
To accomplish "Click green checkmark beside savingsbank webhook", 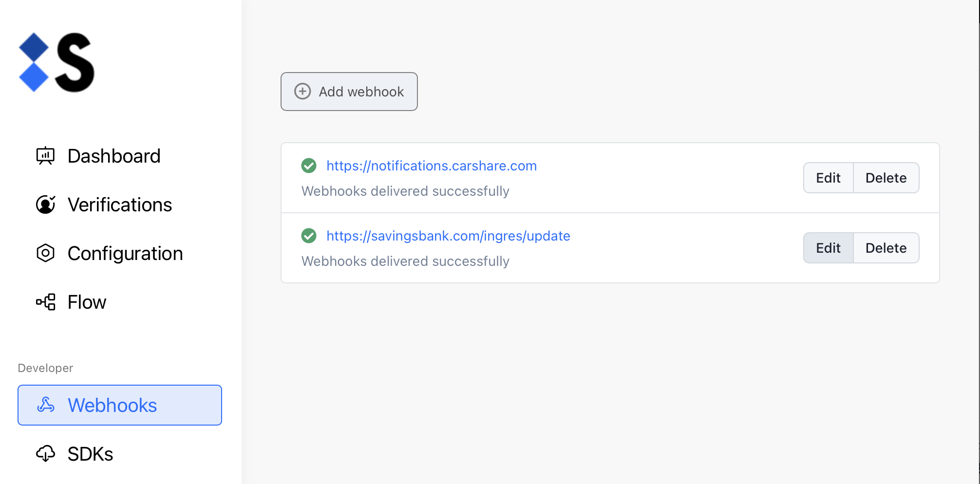I will pyautogui.click(x=309, y=236).
